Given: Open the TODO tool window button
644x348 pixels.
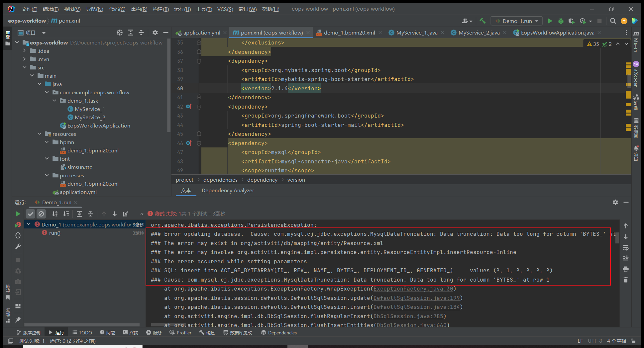Looking at the screenshot, I should [x=82, y=333].
